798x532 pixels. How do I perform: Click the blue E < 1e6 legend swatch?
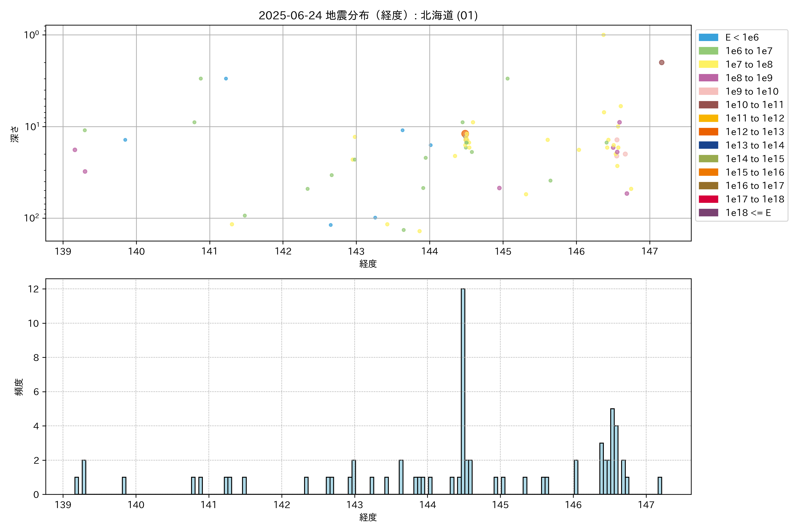tap(708, 37)
